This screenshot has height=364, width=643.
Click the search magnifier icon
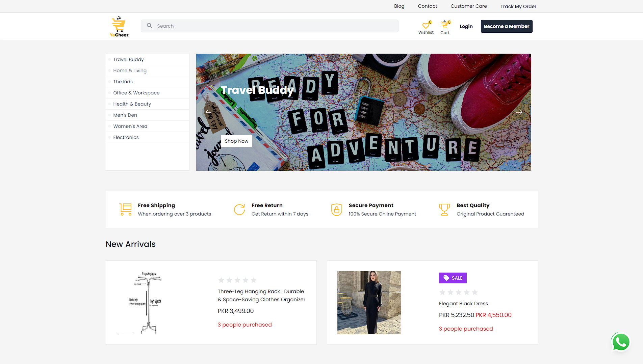click(x=150, y=26)
